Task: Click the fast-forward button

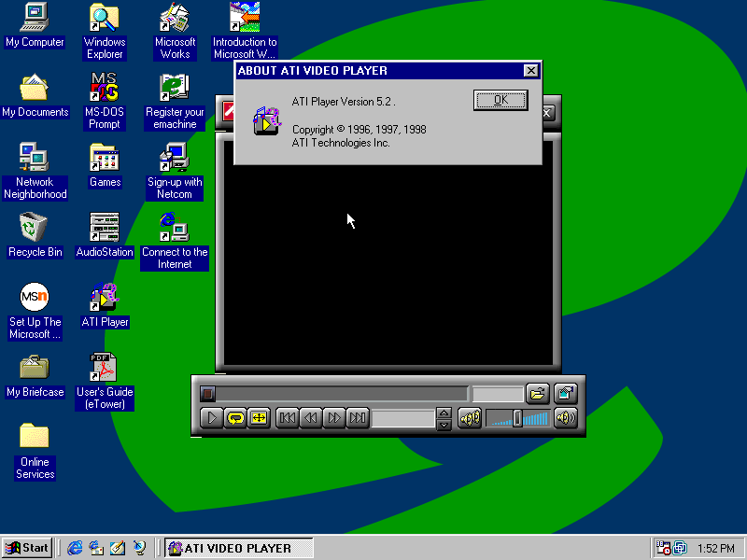Action: click(x=334, y=418)
